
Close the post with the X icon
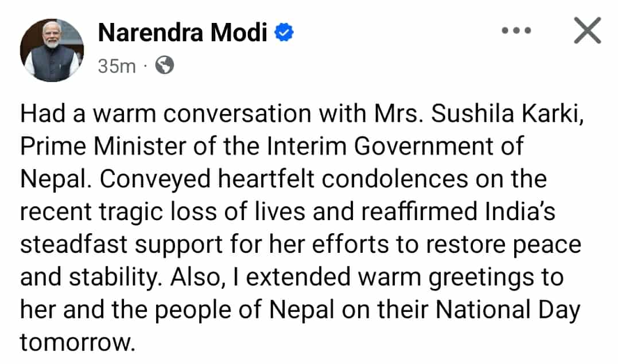tap(587, 32)
